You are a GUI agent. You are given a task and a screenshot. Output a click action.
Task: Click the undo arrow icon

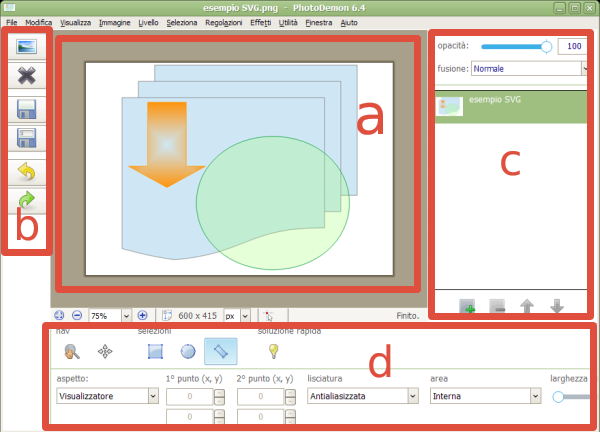[x=27, y=172]
